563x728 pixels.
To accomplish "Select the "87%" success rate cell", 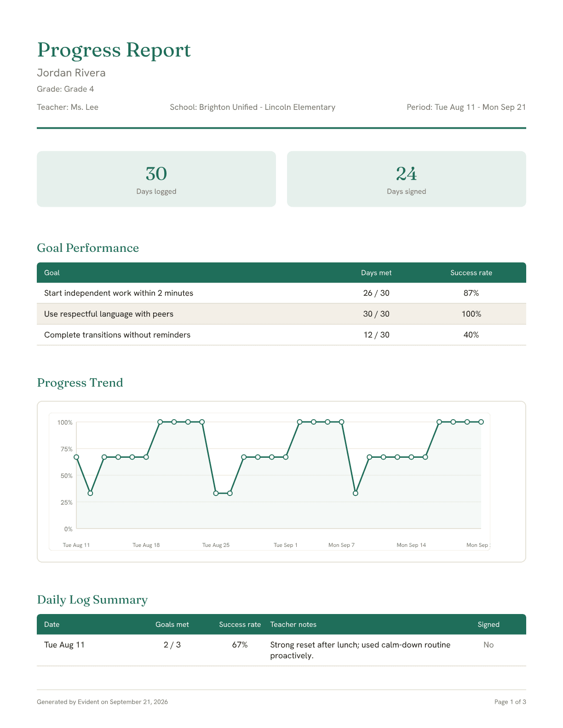I will [x=471, y=293].
